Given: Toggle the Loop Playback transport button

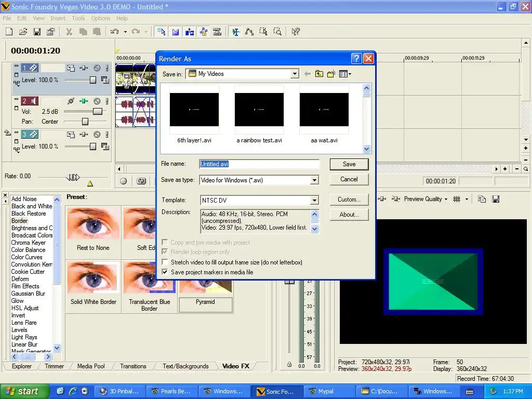Looking at the screenshot, I should pyautogui.click(x=141, y=181).
